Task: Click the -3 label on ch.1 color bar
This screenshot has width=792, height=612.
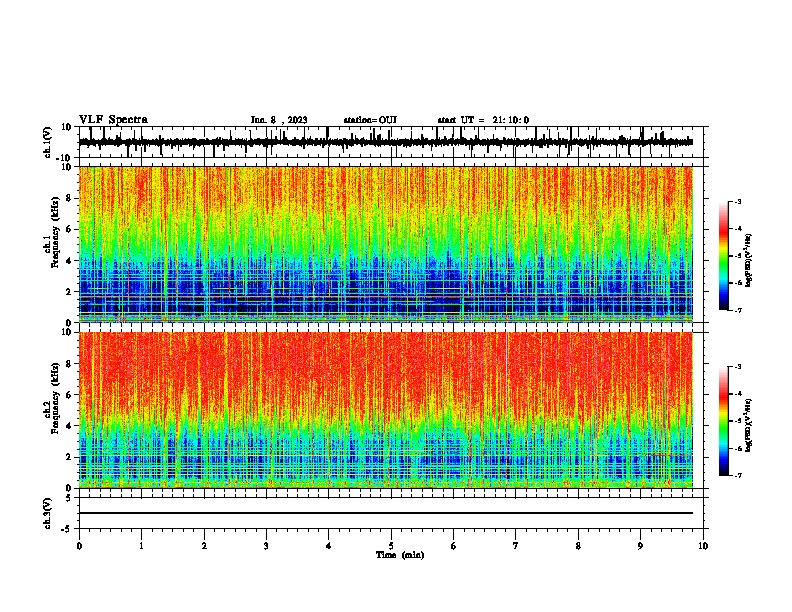Action: coord(737,201)
